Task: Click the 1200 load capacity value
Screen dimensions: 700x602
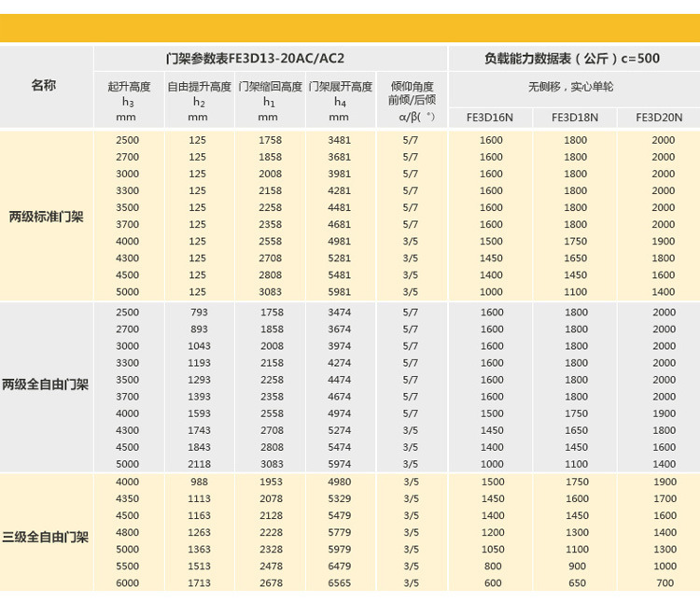Action: pos(493,532)
